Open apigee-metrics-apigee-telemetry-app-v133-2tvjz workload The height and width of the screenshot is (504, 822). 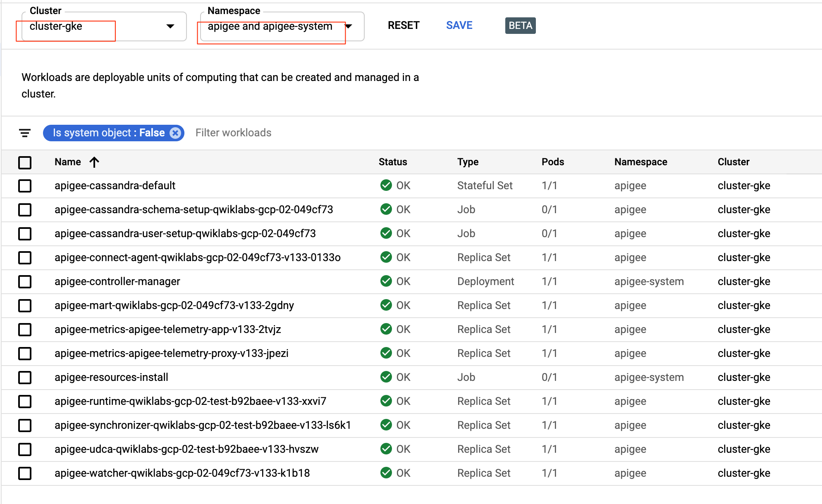[168, 329]
